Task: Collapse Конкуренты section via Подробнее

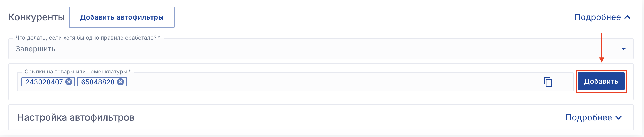Action: click(x=597, y=17)
